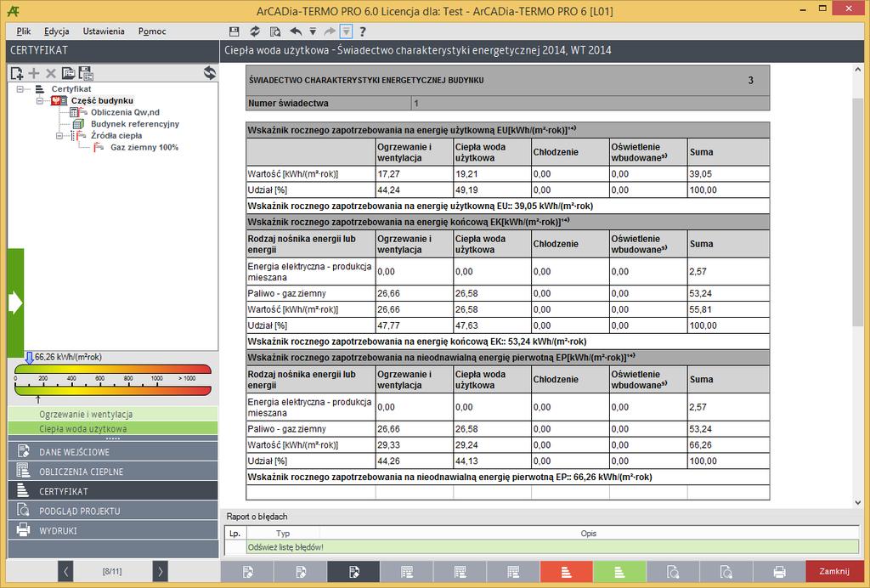Click the Typ column header in error report
870x588 pixels.
283,533
